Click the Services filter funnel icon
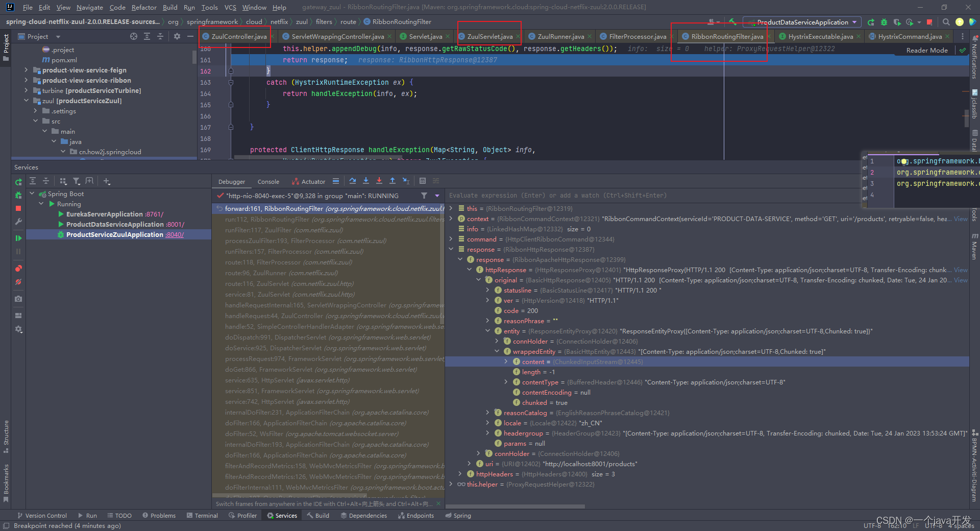This screenshot has height=531, width=980. [x=76, y=181]
